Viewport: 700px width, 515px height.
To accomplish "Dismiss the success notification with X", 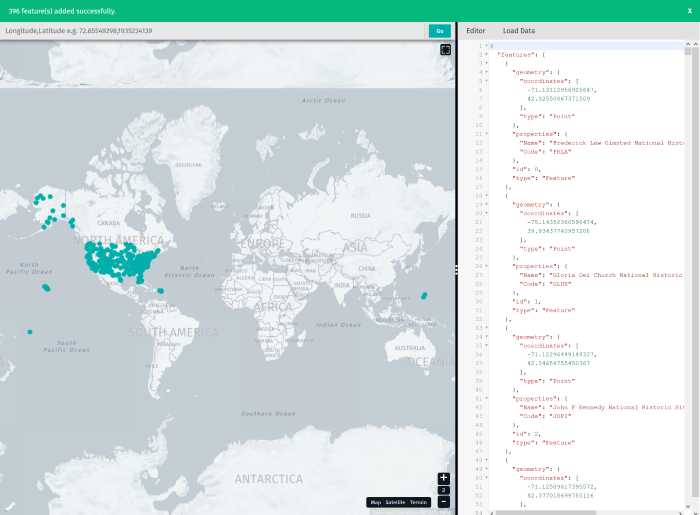I will tap(690, 11).
